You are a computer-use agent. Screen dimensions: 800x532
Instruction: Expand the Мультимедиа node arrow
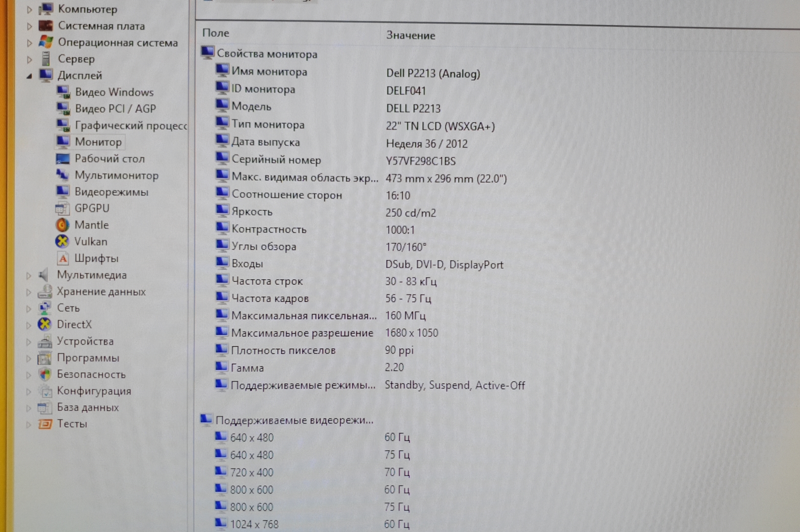coord(29,275)
